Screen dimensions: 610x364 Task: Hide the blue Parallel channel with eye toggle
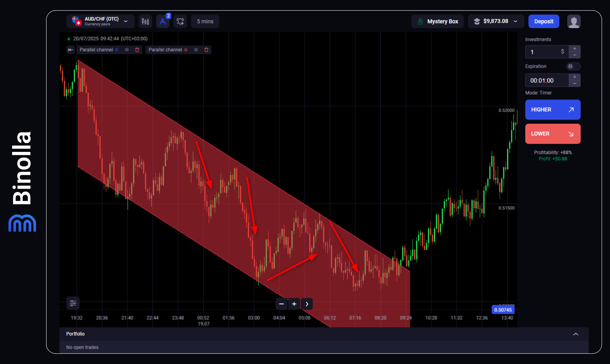coord(127,49)
